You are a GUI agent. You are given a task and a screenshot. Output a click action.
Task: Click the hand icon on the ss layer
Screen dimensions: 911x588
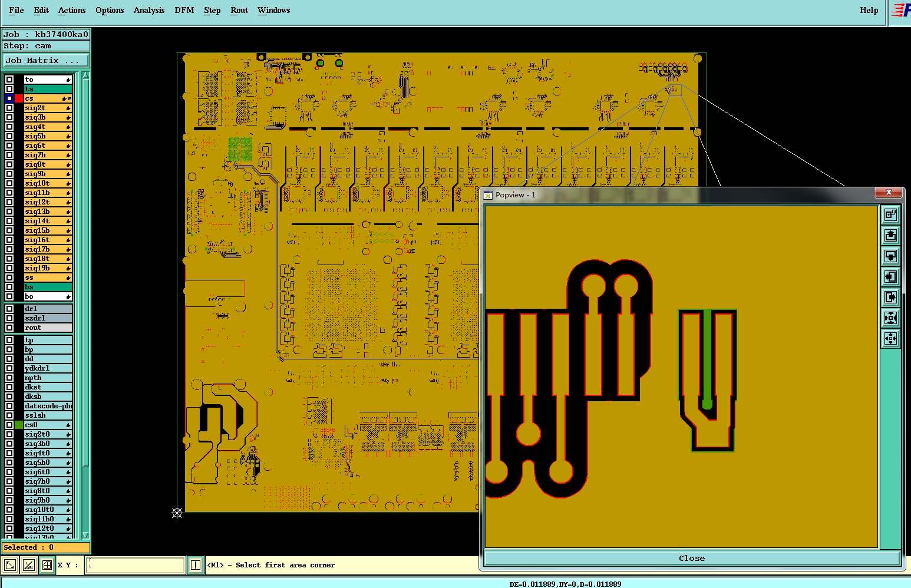coord(68,278)
